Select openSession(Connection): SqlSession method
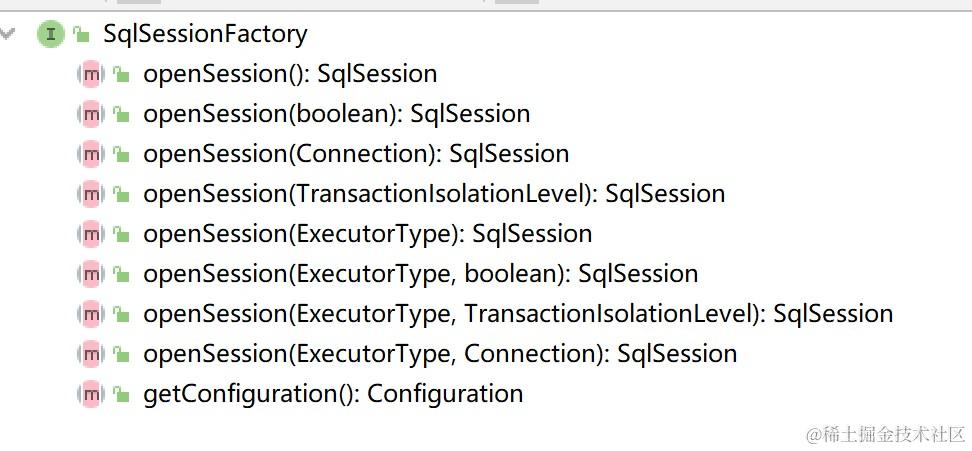The image size is (972, 451). (356, 154)
